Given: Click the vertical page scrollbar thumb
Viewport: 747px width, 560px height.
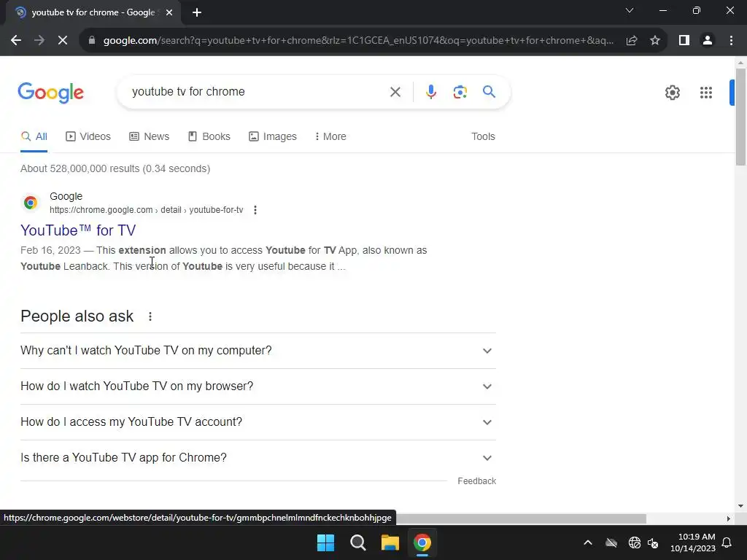Looking at the screenshot, I should tap(740, 117).
